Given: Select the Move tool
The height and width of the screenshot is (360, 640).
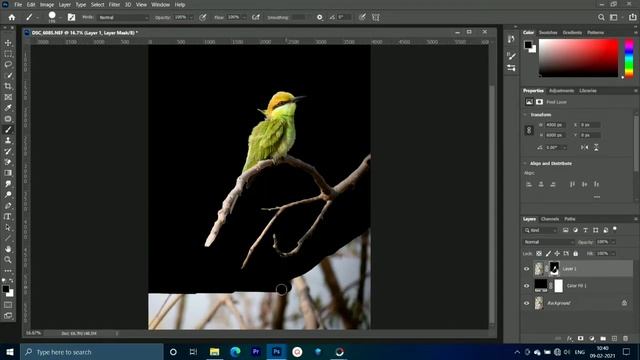Looking at the screenshot, I should tap(8, 43).
